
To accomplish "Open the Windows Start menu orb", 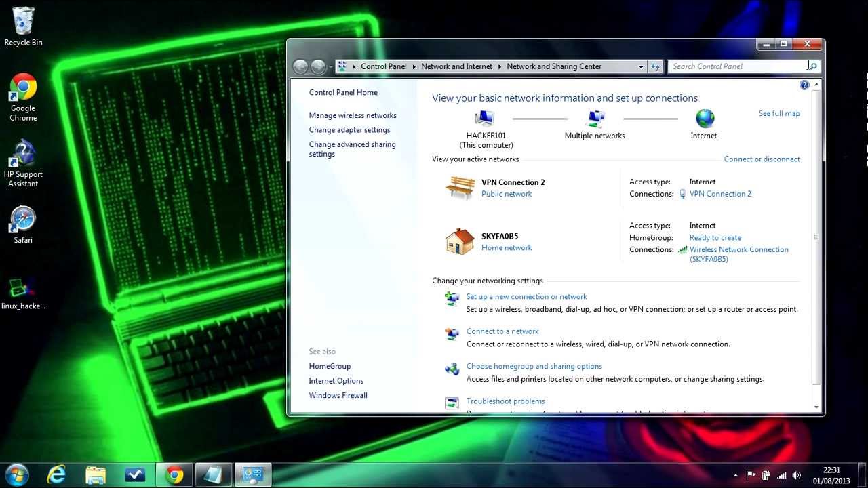I will (x=16, y=475).
